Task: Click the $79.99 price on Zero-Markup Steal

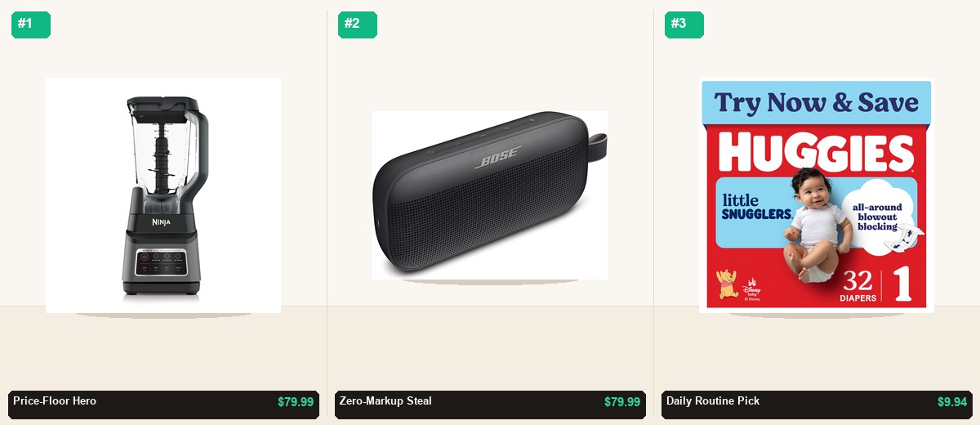Action: pyautogui.click(x=622, y=402)
